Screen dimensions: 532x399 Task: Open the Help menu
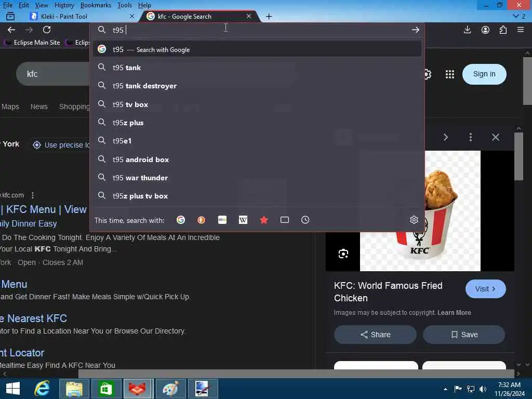click(144, 5)
